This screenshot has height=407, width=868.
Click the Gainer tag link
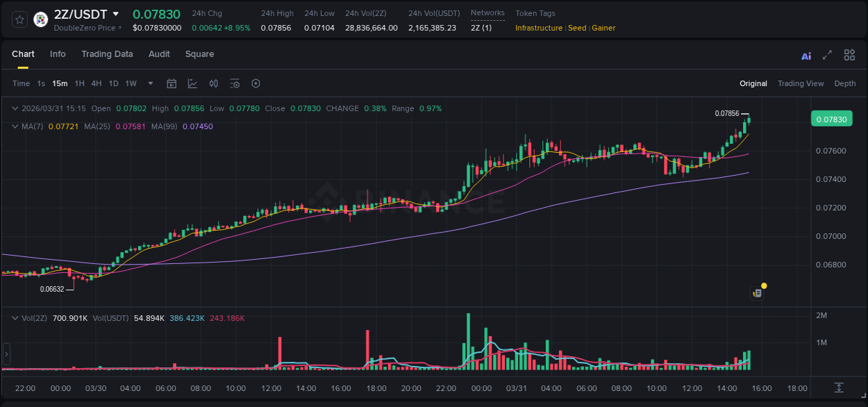pos(603,28)
